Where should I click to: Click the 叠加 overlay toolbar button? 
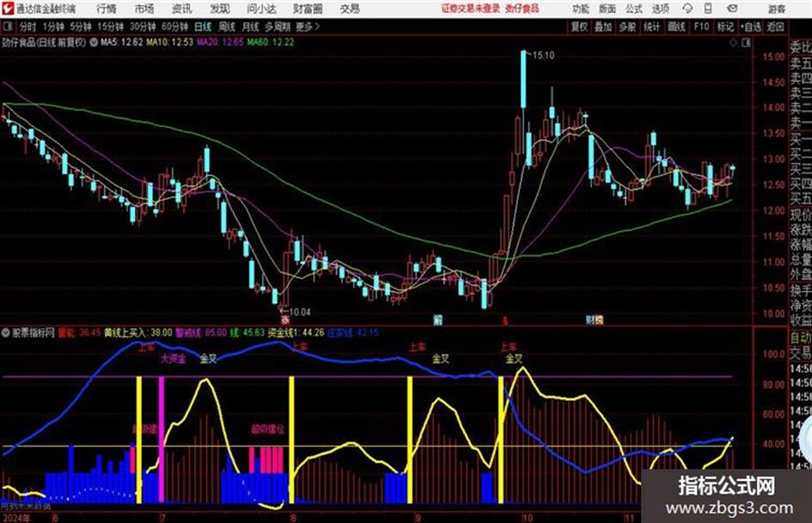tap(603, 27)
